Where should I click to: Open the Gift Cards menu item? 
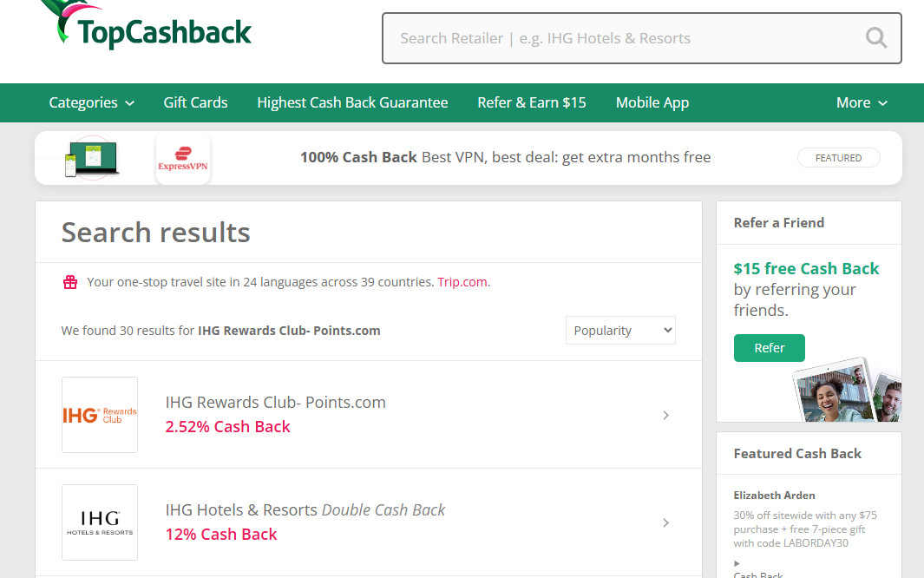click(x=195, y=102)
